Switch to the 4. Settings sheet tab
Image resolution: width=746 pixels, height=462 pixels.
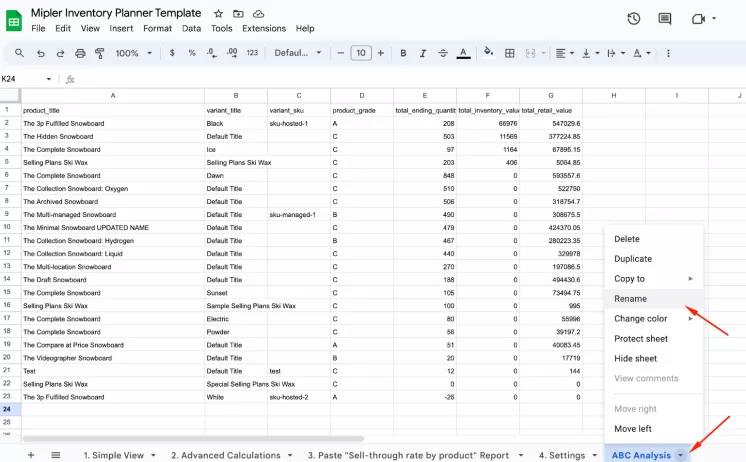tap(561, 455)
